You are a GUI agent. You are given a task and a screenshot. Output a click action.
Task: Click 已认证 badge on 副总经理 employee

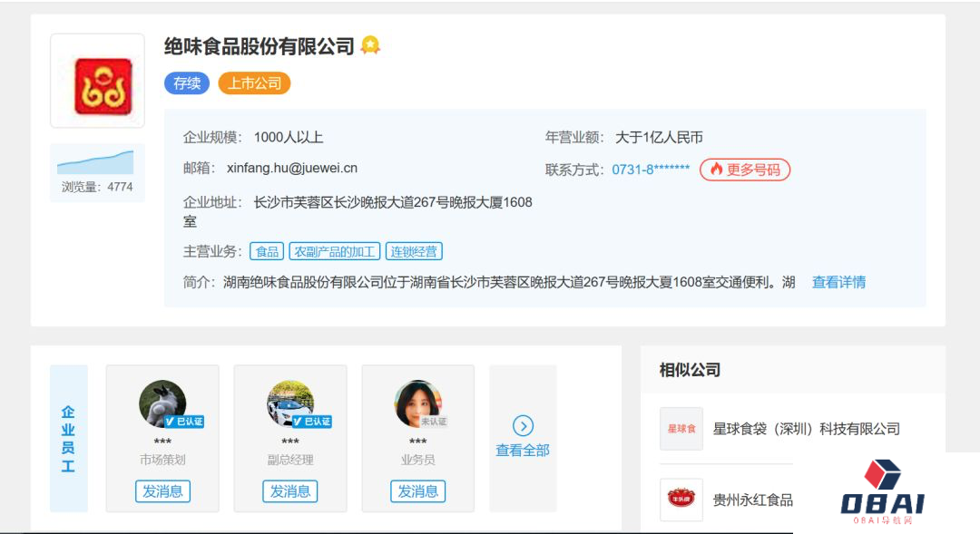click(x=312, y=422)
